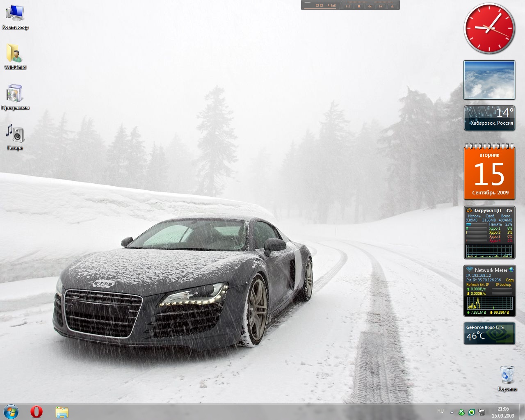Click rewind on the media player widget

[x=370, y=6]
